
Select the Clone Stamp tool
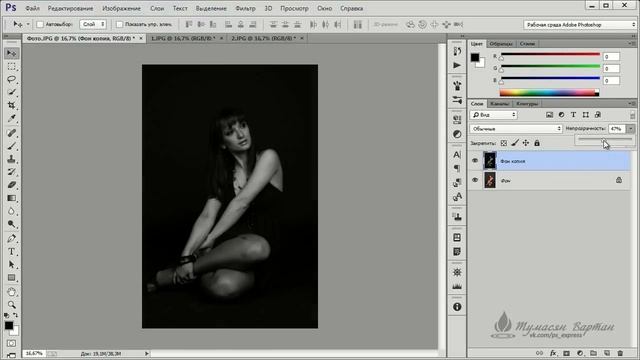point(11,159)
